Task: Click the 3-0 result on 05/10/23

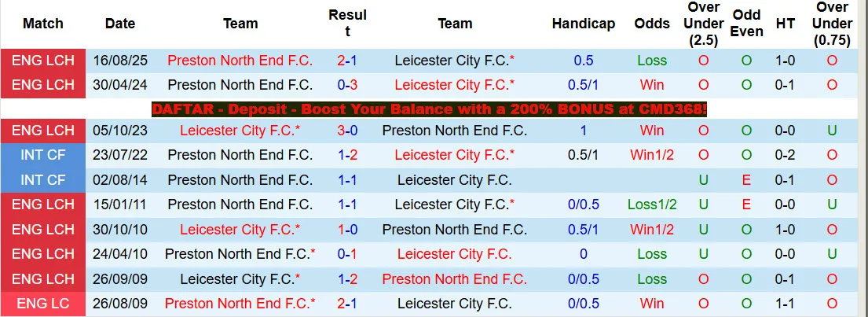Action: [x=348, y=131]
